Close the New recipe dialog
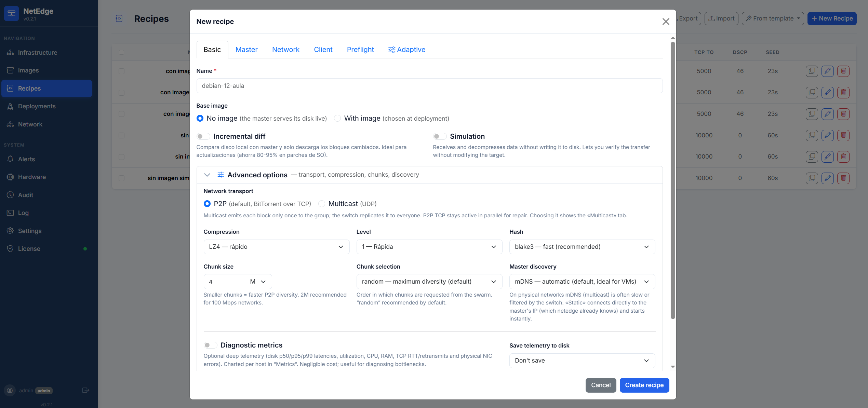868x408 pixels. [666, 22]
